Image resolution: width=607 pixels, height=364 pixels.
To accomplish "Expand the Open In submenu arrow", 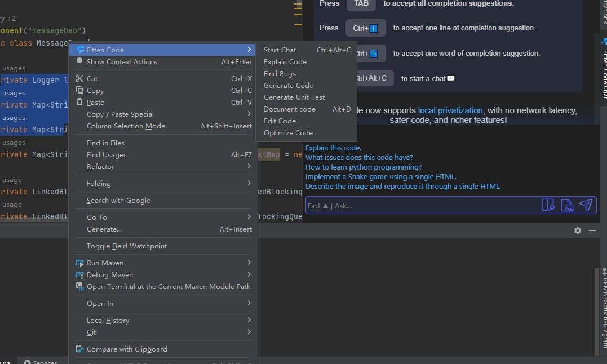I will point(249,303).
